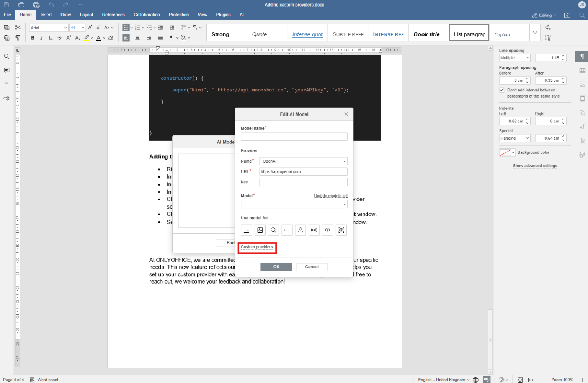Switch to the AI tab
The width and height of the screenshot is (588, 383).
pyautogui.click(x=242, y=15)
